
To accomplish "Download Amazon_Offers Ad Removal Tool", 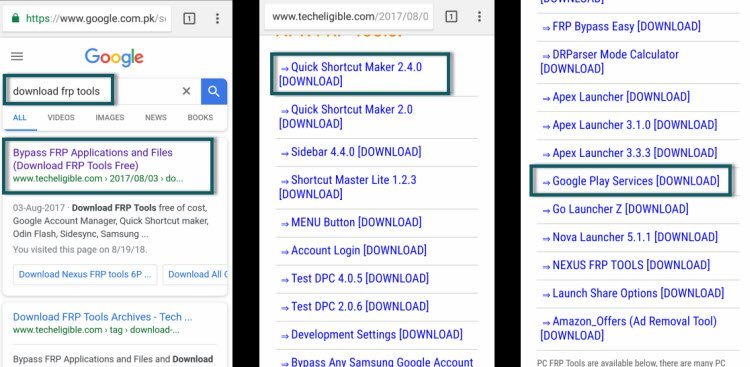I will 629,328.
